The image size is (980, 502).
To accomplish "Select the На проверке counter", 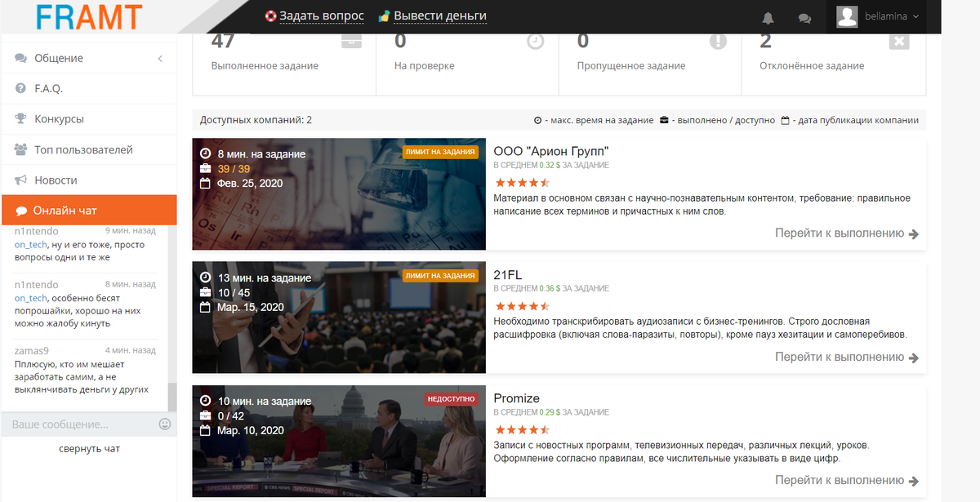I will tap(400, 41).
